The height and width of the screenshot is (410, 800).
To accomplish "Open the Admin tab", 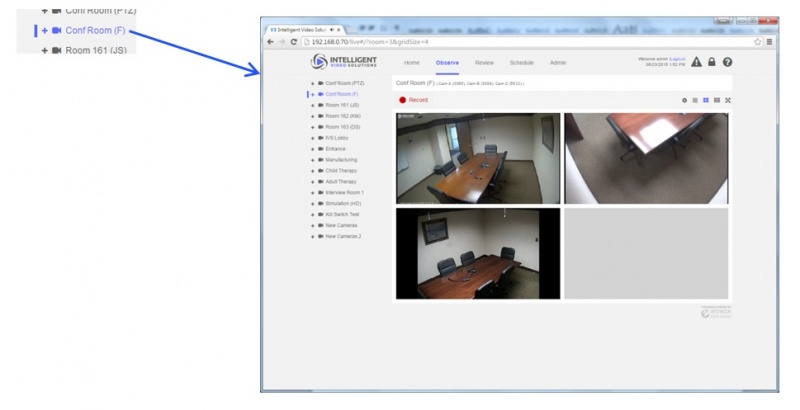I will (558, 63).
